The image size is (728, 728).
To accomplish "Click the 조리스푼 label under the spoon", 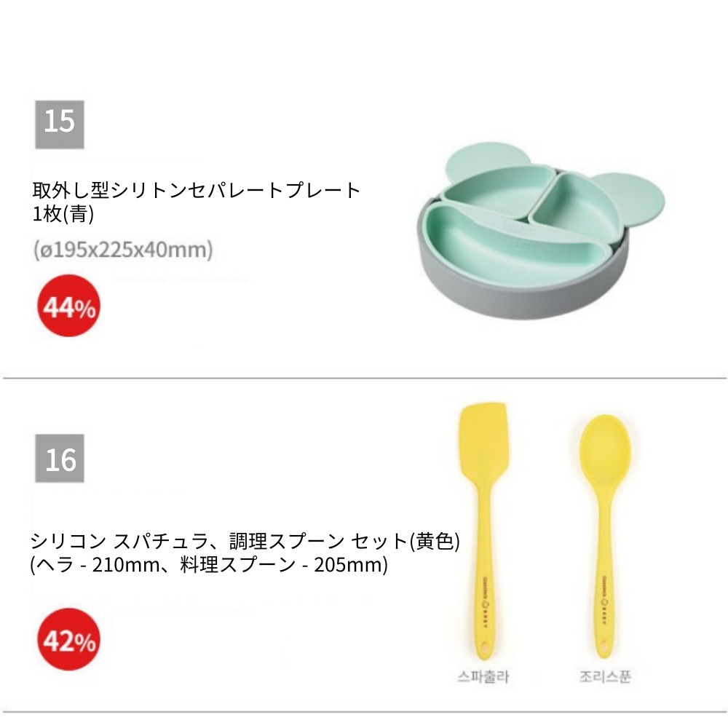I will point(606,676).
